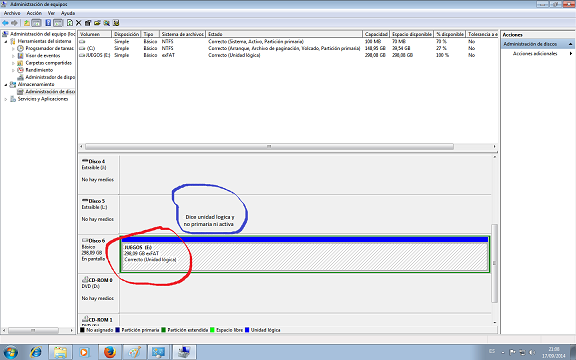Sort by Sistema de archivos column header

click(183, 34)
